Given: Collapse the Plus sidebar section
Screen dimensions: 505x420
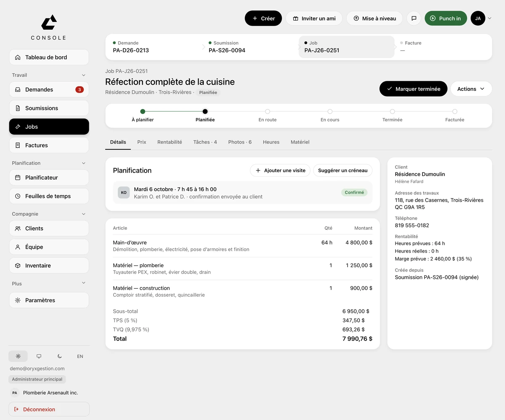Looking at the screenshot, I should tap(83, 283).
